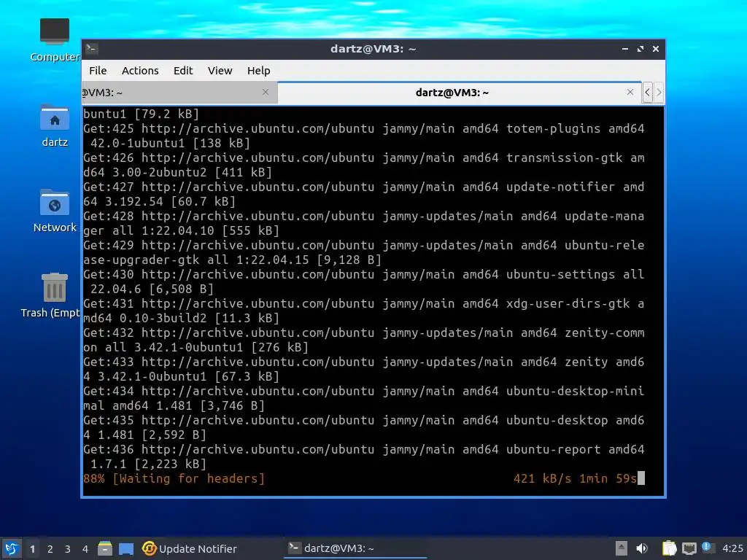The width and height of the screenshot is (747, 560).
Task: Close the first @VM3 terminal tab
Action: click(x=266, y=92)
